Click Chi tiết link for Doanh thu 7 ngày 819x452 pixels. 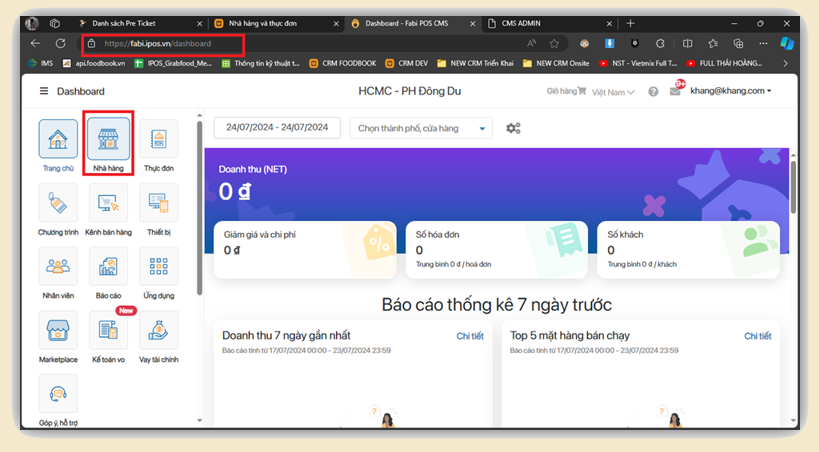[x=470, y=336]
